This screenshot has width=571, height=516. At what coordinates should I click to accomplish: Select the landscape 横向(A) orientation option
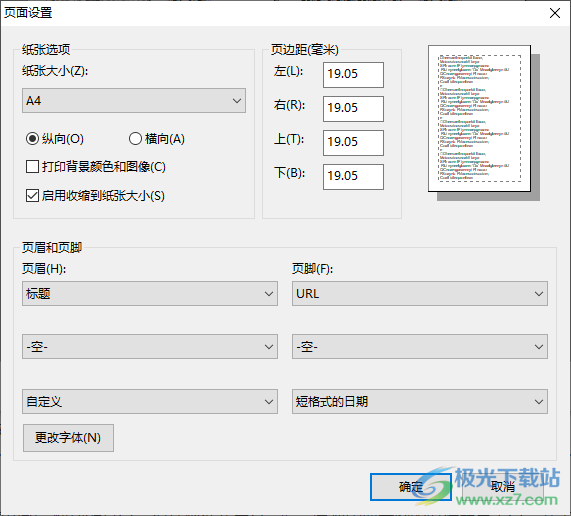[x=157, y=139]
